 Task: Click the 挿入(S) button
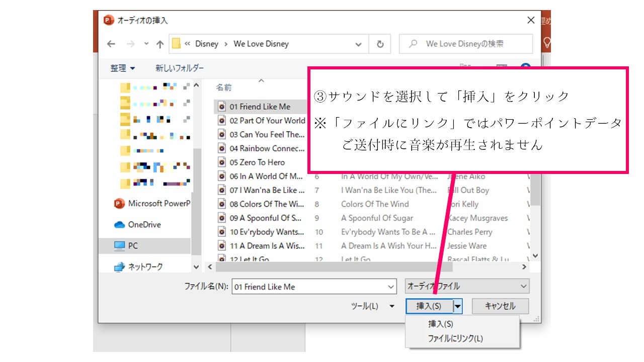429,306
